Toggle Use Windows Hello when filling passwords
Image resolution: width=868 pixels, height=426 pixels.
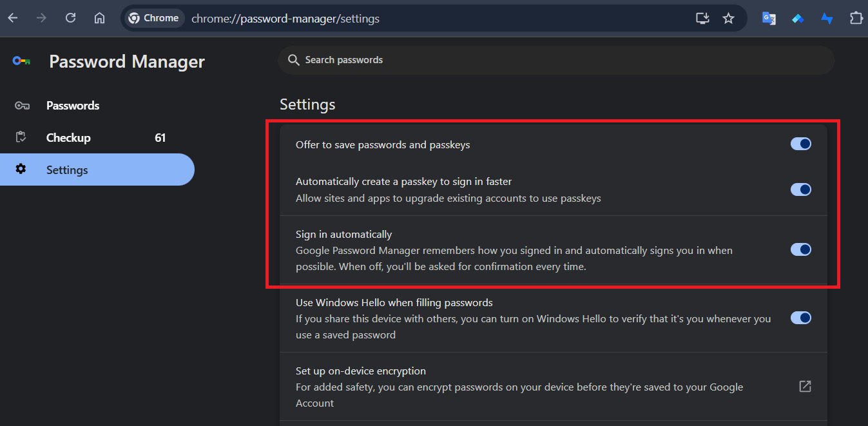click(800, 318)
